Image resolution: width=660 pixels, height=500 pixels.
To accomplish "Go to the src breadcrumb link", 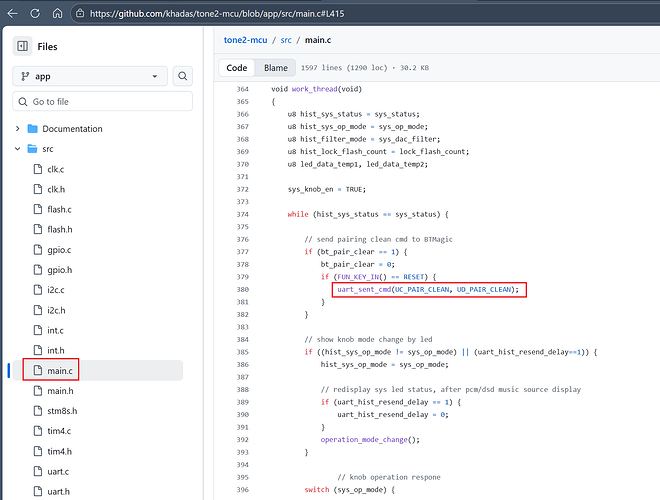I will point(286,38).
